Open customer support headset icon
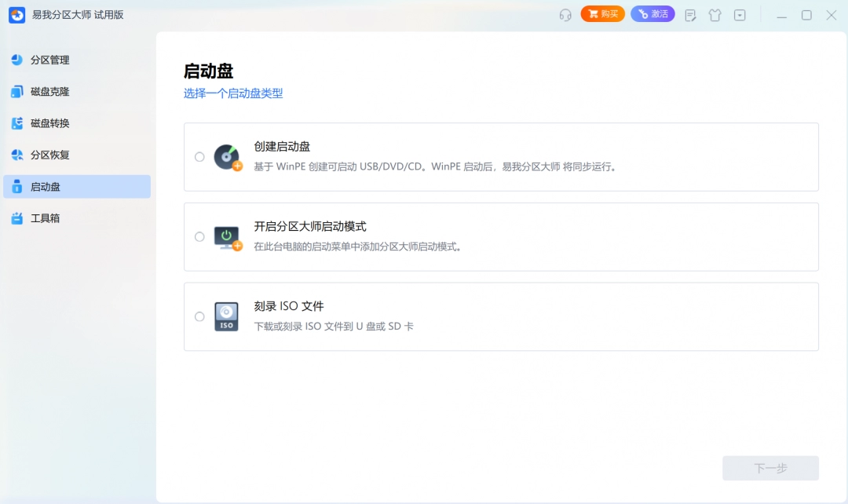Viewport: 848px width, 504px height. (x=565, y=15)
